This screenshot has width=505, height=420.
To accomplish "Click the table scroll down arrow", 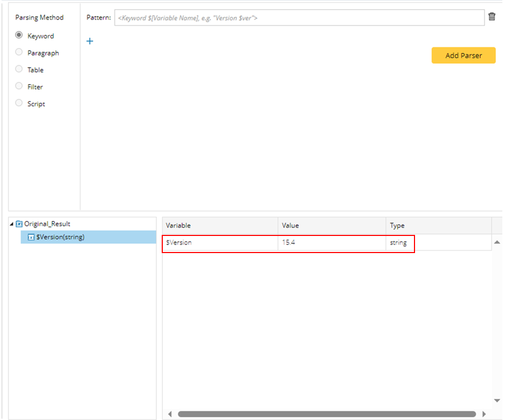I will click(x=496, y=400).
